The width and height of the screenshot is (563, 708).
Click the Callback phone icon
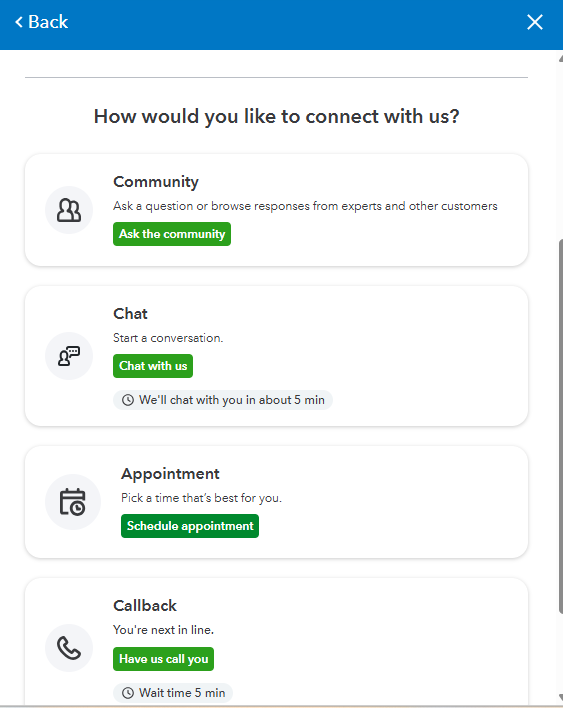(x=69, y=648)
